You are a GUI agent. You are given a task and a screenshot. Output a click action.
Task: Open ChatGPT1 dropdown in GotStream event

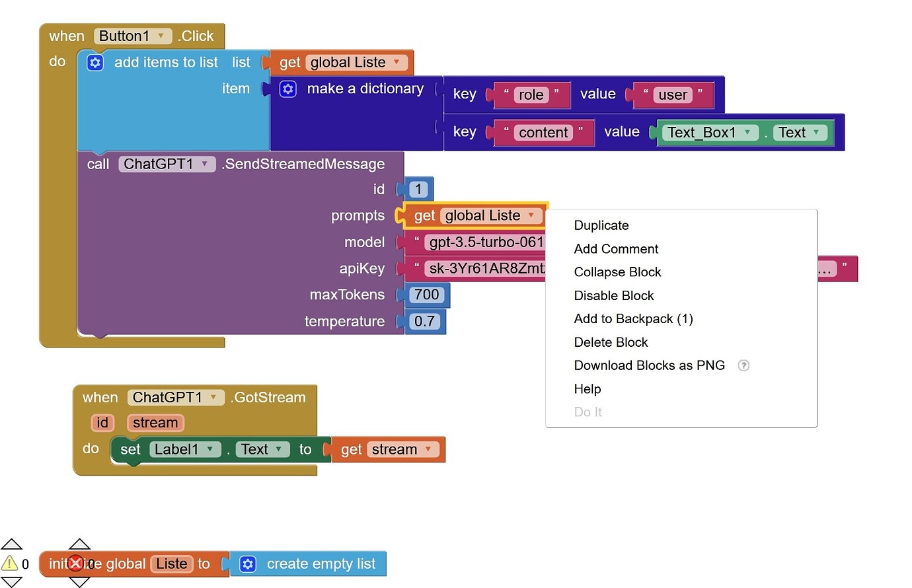213,397
